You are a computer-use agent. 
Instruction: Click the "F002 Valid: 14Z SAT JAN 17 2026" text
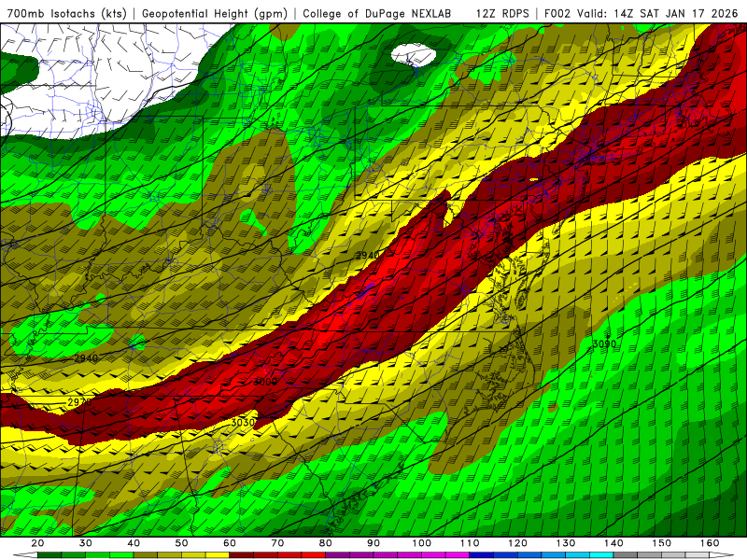pos(643,13)
